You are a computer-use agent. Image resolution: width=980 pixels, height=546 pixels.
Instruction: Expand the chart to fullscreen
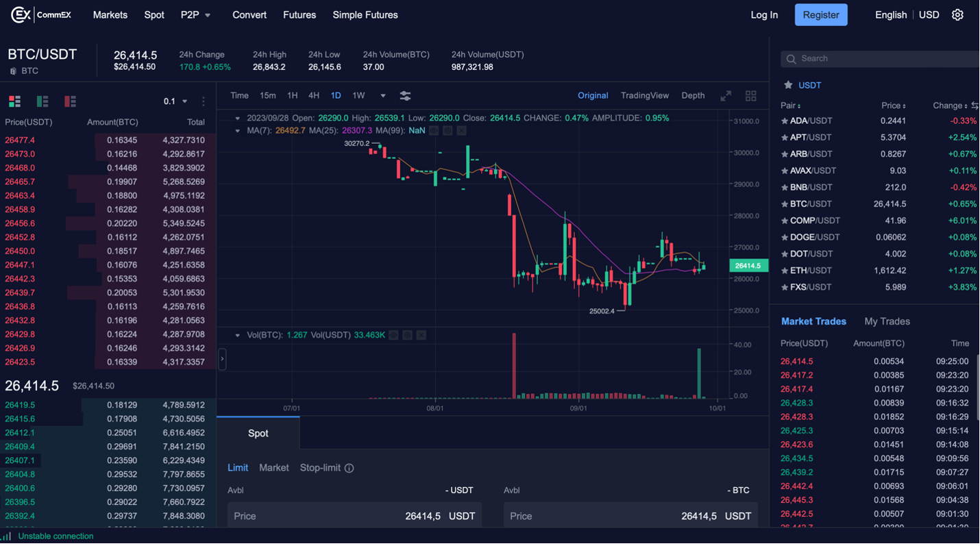pyautogui.click(x=726, y=96)
